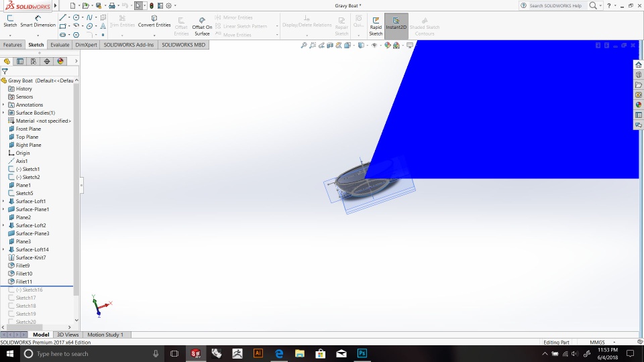Viewport: 644px width, 362px height.
Task: Click the Section View icon
Action: click(330, 45)
